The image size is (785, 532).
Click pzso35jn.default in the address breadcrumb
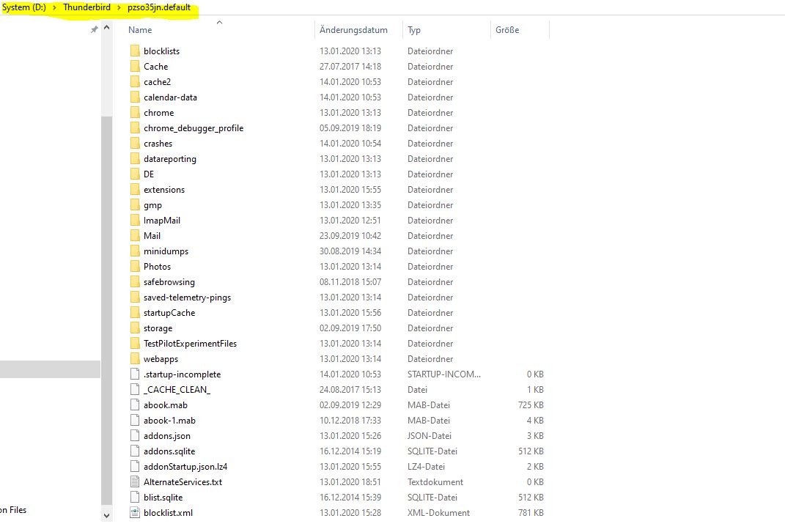coord(159,7)
